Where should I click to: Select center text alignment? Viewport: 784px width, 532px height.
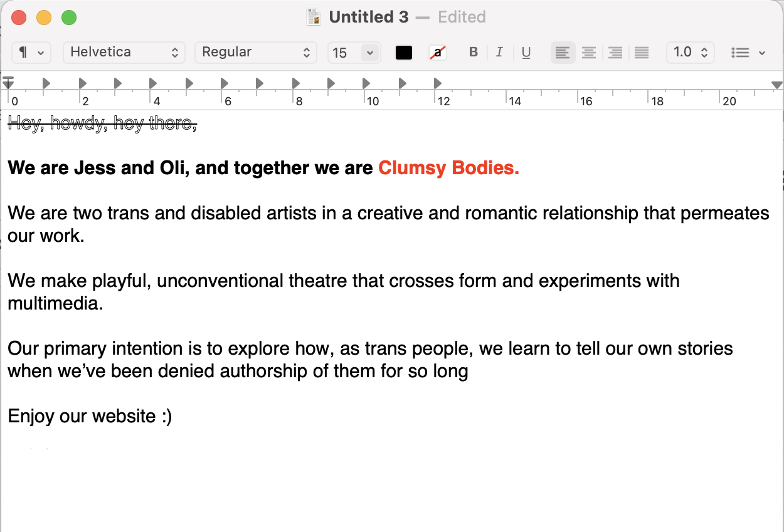point(588,53)
